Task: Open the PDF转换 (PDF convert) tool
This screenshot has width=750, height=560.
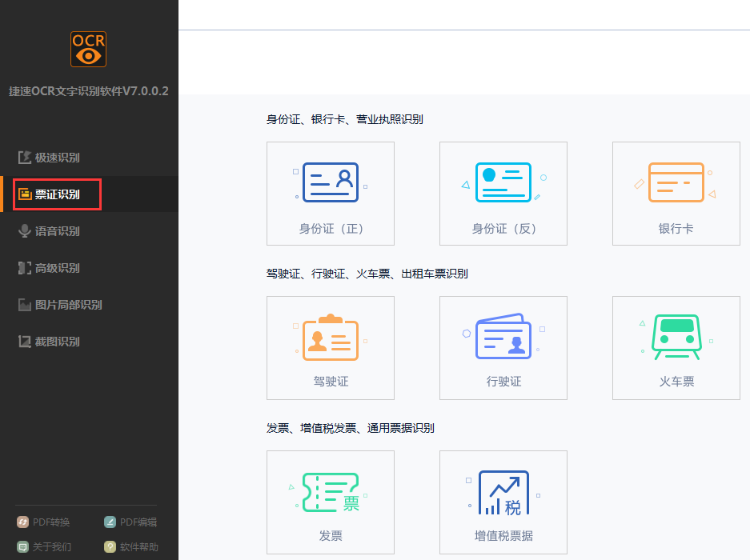Action: click(44, 522)
